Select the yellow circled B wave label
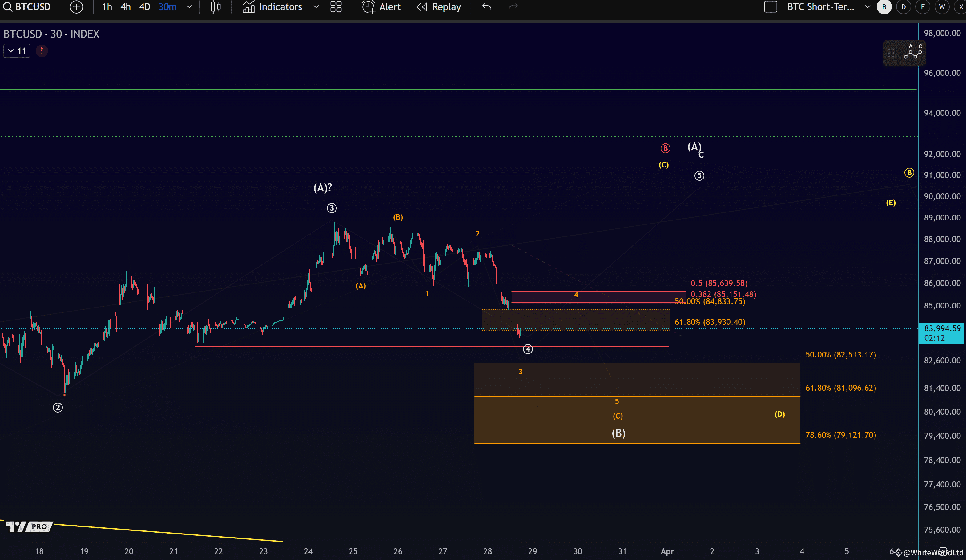Screen dimensions: 966x560 click(909, 172)
